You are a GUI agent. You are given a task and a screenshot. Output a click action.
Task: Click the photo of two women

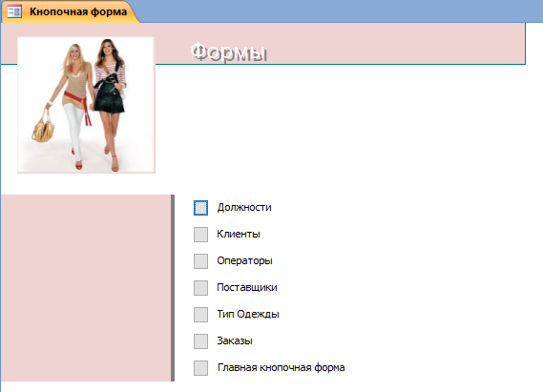tap(86, 105)
